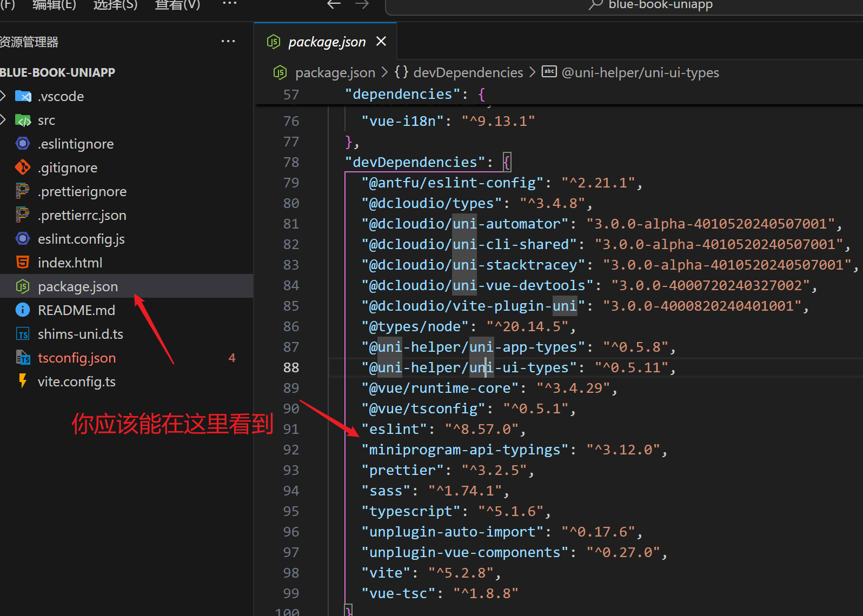
Task: Click the eslint.config.js icon
Action: coord(23,239)
